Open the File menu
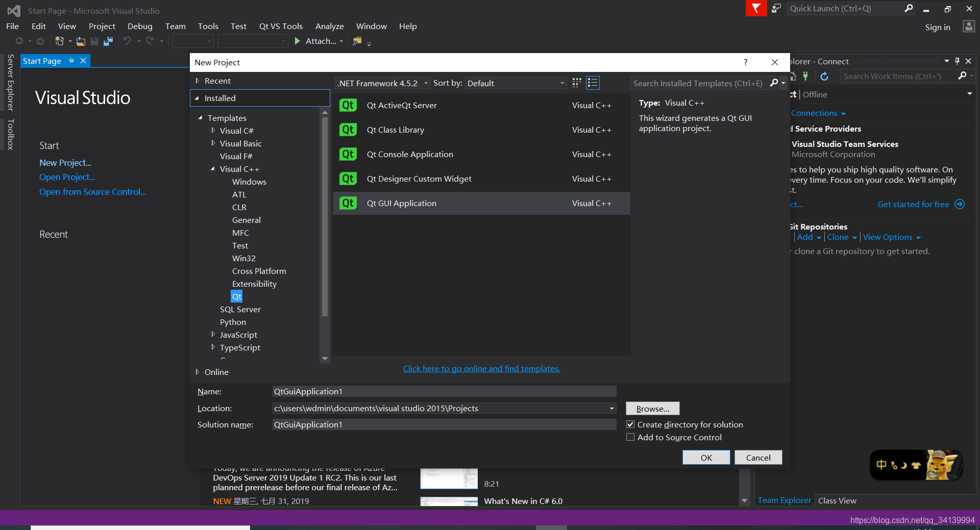Viewport: 980px width, 530px height. click(12, 26)
